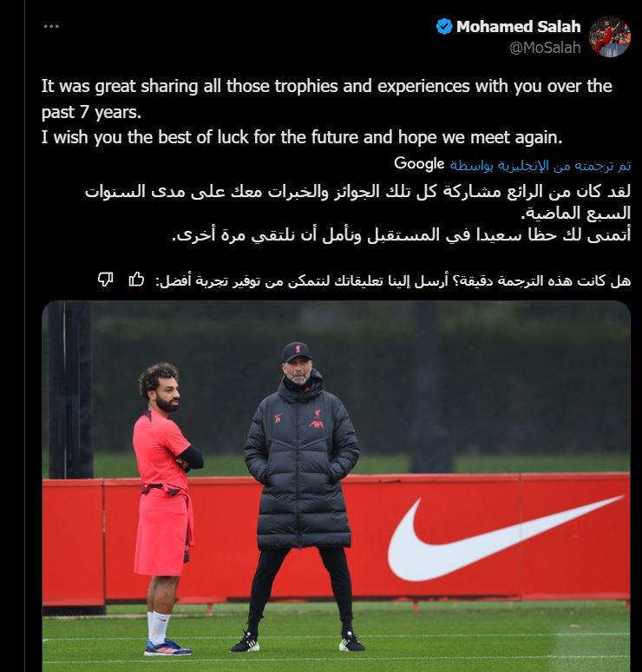The image size is (642, 672).
Task: Click the Arabic translation feedback prompt text
Action: coord(393,280)
